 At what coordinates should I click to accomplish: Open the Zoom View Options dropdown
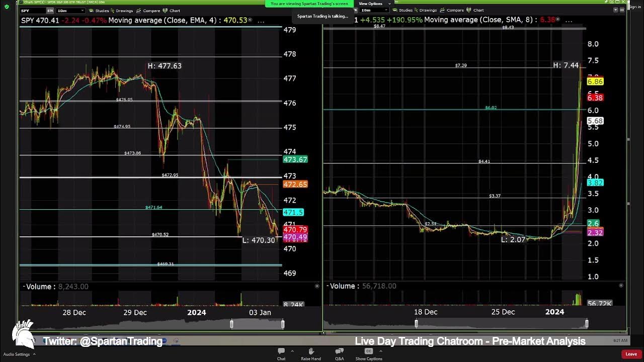374,4
